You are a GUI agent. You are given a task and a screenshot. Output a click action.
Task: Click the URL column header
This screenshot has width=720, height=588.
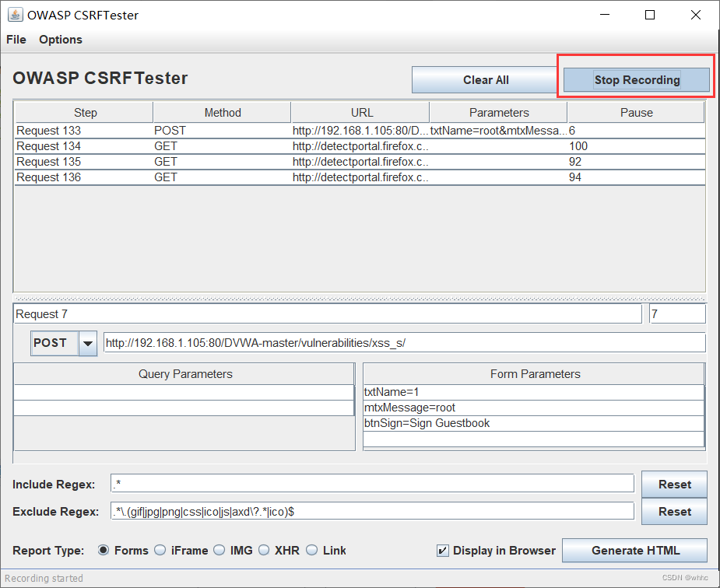[361, 112]
